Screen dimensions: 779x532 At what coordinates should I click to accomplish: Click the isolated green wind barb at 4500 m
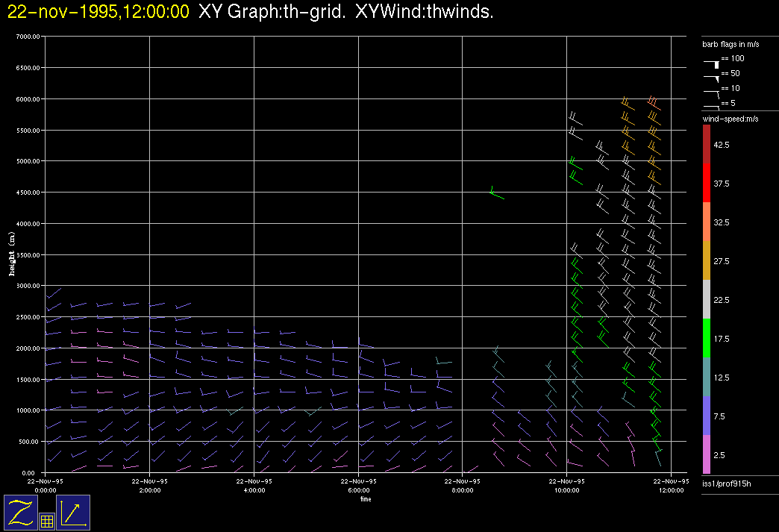[x=495, y=194]
